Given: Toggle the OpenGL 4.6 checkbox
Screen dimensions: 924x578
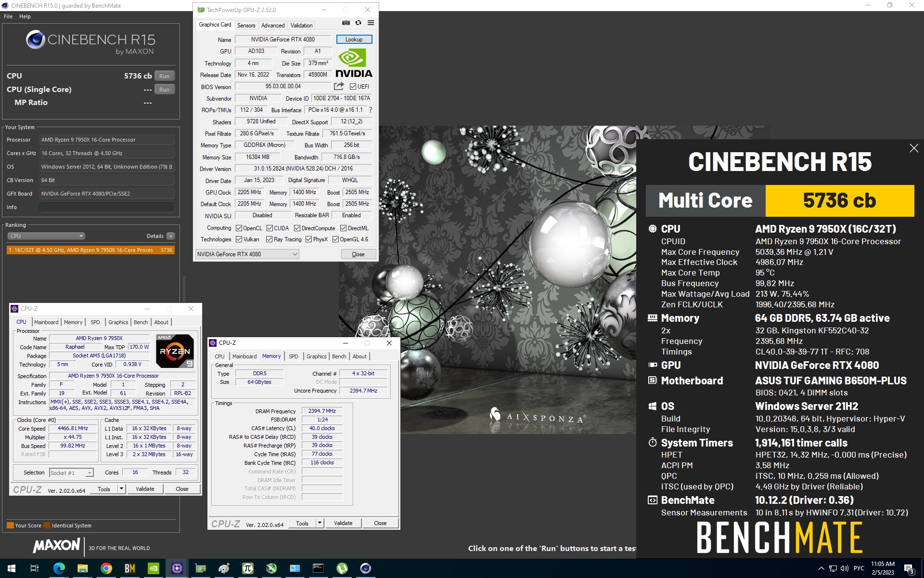Looking at the screenshot, I should (x=336, y=239).
